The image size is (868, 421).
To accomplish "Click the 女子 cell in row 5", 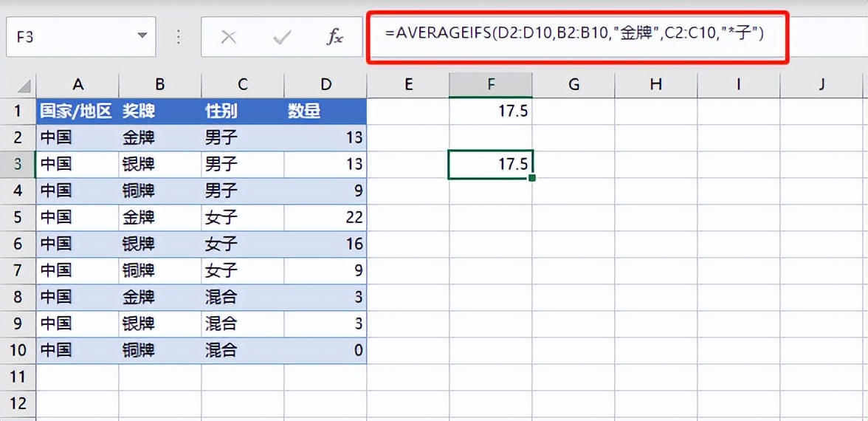I will click(x=242, y=218).
